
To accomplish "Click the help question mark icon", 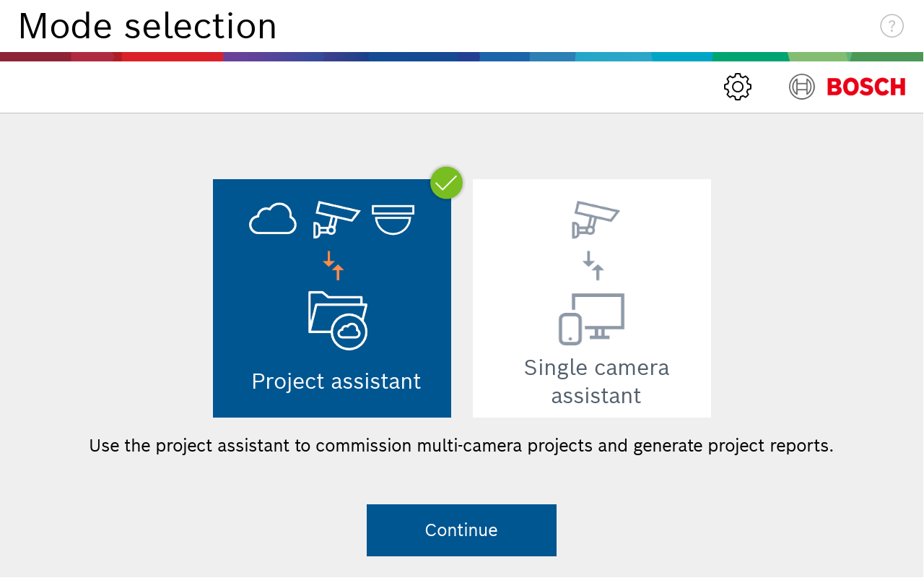I will [892, 26].
